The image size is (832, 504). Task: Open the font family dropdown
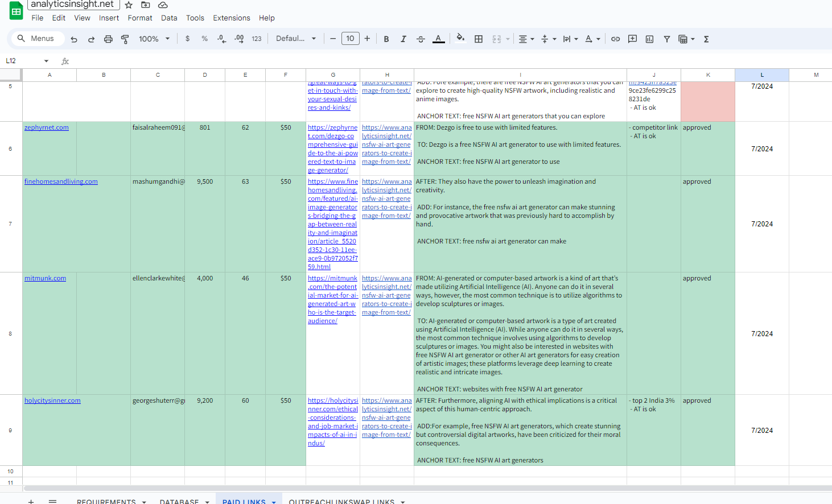(x=296, y=39)
